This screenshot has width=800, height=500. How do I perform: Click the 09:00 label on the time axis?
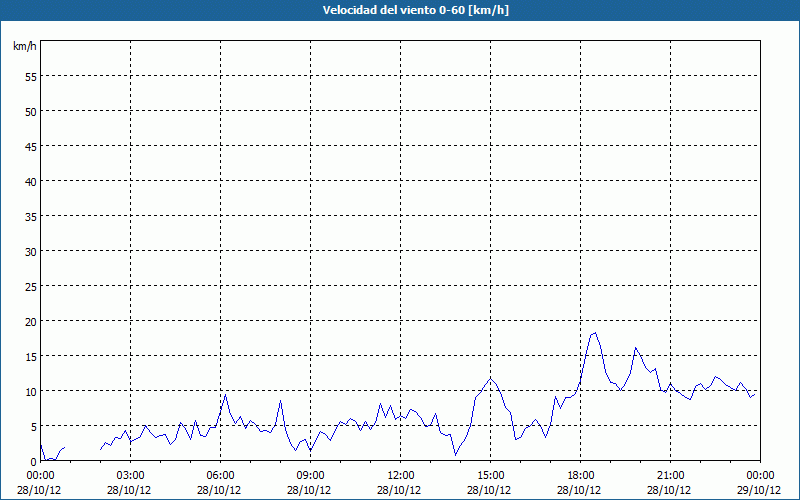(x=310, y=476)
